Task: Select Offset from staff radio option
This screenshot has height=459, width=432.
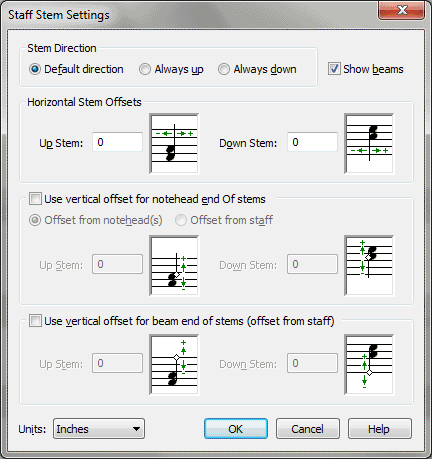Action: pyautogui.click(x=181, y=220)
